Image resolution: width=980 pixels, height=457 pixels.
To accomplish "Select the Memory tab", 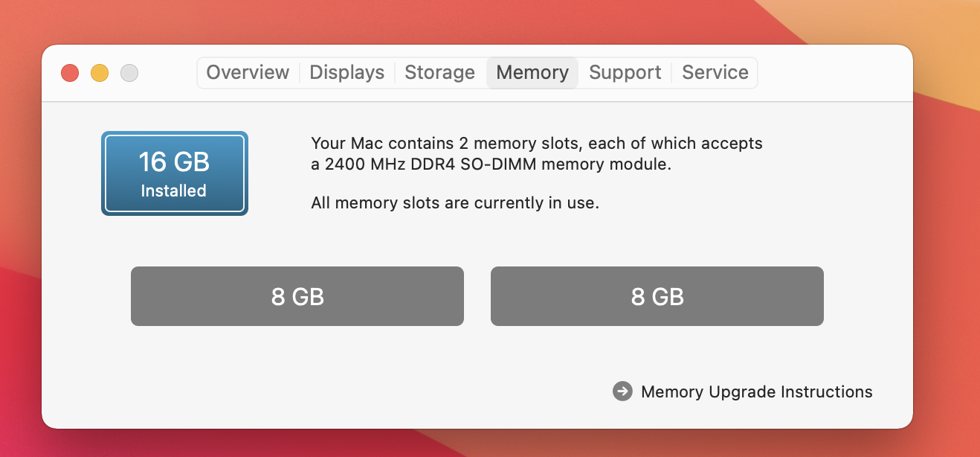I will [x=532, y=72].
